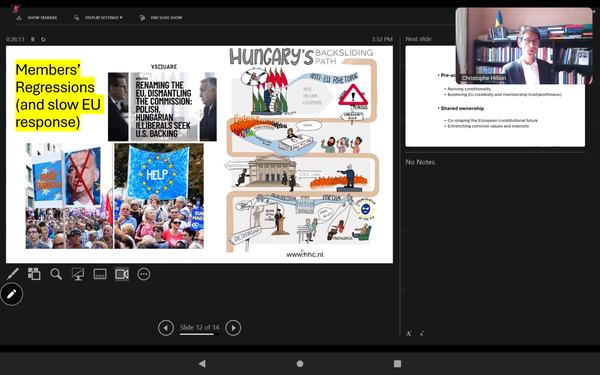This screenshot has height=375, width=600.
Task: Toggle the camera cameo button
Action: (122, 274)
